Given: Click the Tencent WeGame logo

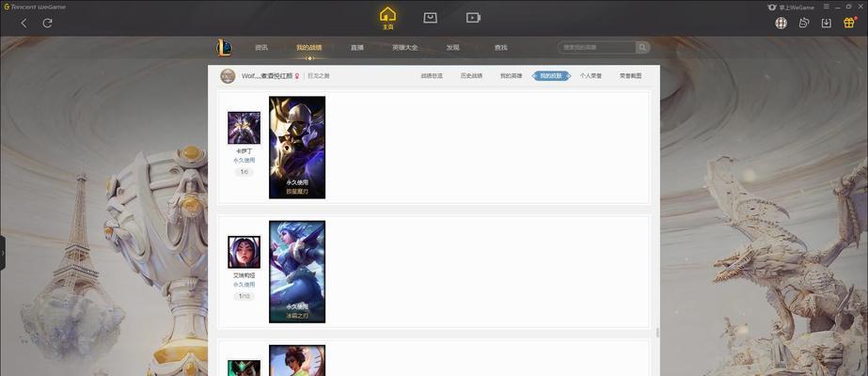Looking at the screenshot, I should (35, 7).
